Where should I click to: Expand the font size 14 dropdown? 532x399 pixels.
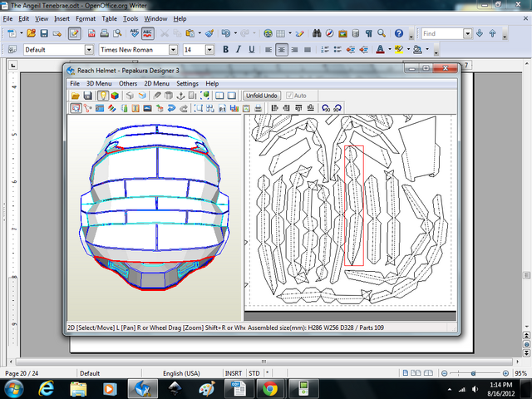209,50
